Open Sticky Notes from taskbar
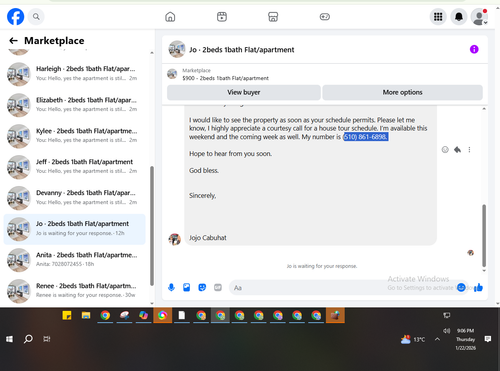Screen dimensions: 500x371 (x=67, y=315)
